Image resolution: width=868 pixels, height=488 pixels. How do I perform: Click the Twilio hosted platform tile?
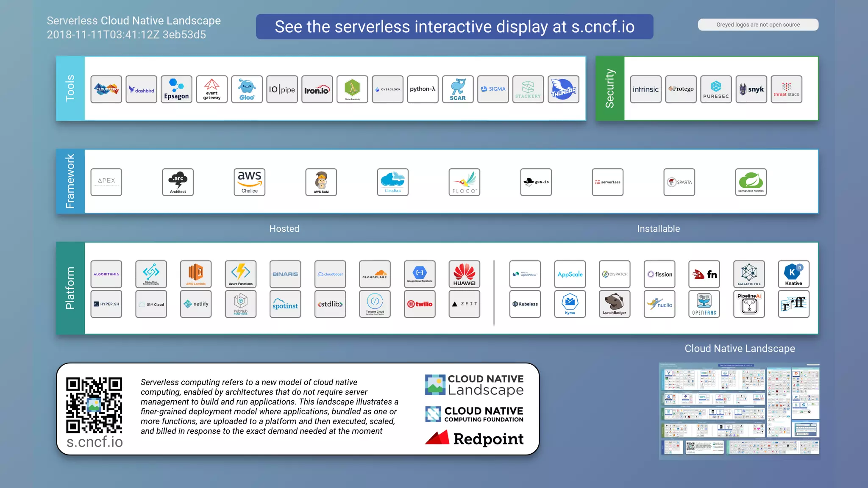420,304
